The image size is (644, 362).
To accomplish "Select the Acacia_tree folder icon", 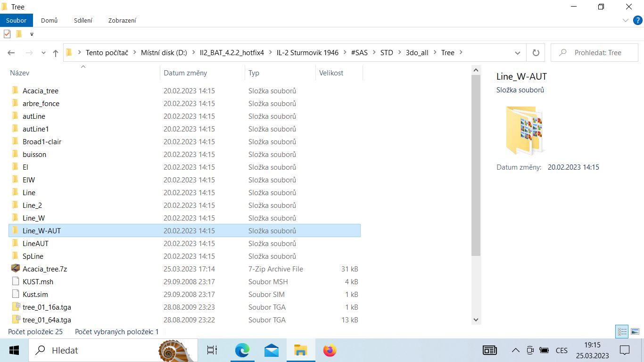I will pos(15,90).
